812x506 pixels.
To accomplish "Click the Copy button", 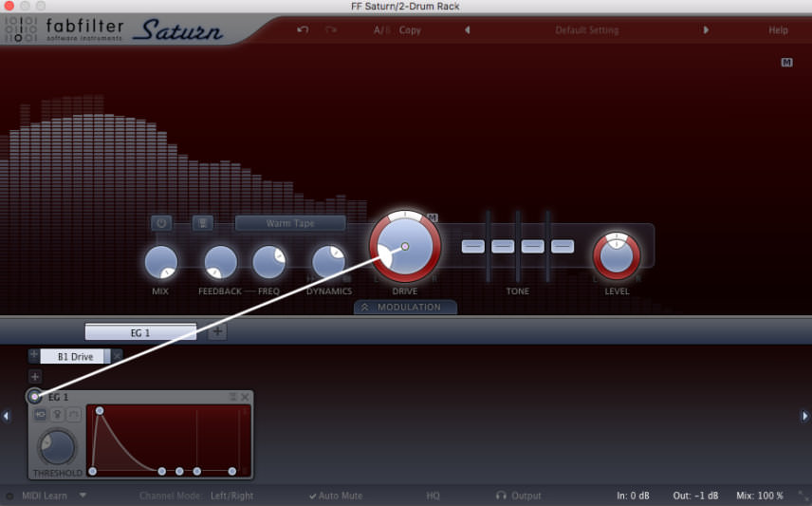I will point(410,30).
